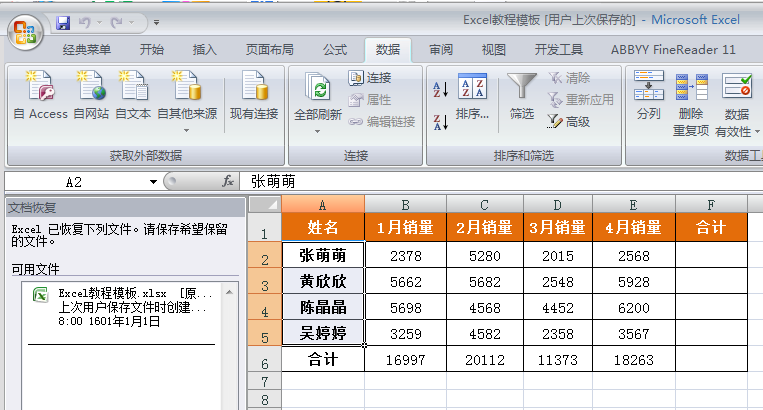Click the 编辑链接 edit links button

pyautogui.click(x=382, y=122)
